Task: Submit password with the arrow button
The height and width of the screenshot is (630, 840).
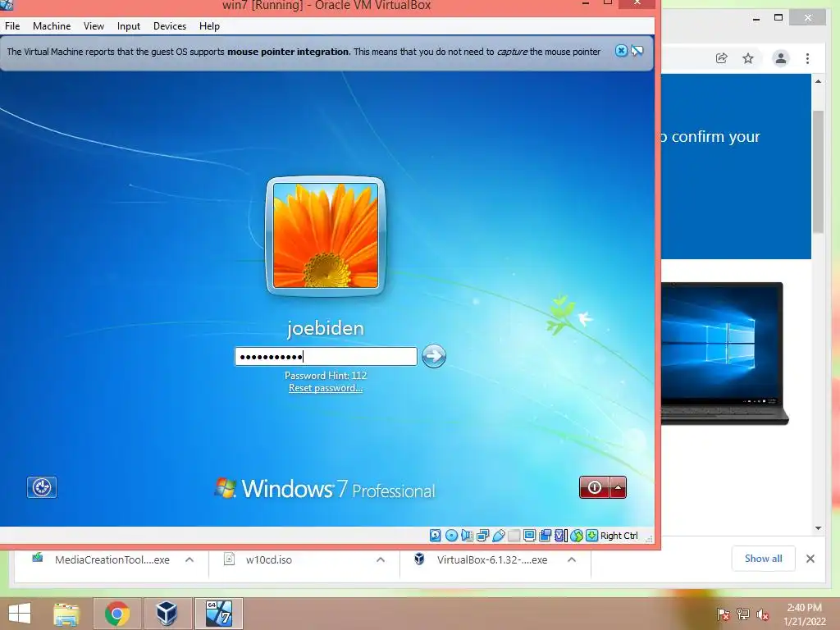Action: [434, 356]
